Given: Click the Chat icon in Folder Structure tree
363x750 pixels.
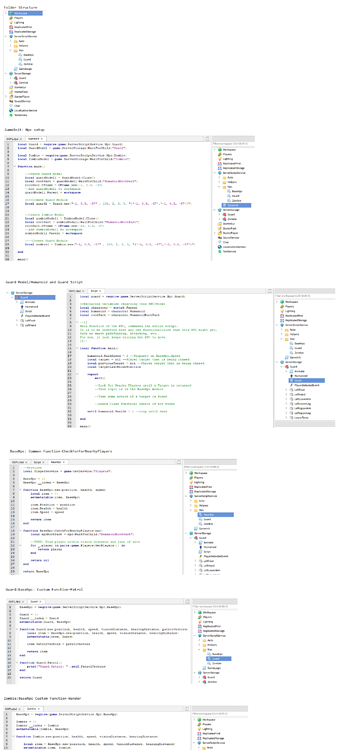Looking at the screenshot, I should [11, 105].
